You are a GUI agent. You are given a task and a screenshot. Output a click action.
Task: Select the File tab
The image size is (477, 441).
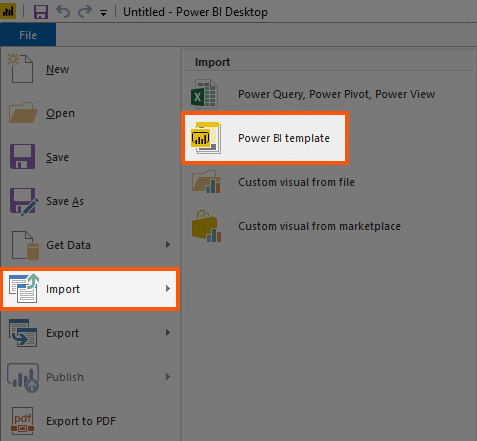[28, 35]
